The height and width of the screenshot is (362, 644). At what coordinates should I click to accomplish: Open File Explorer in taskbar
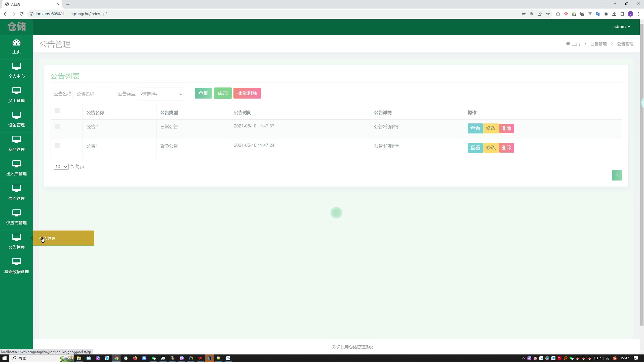pos(79,358)
